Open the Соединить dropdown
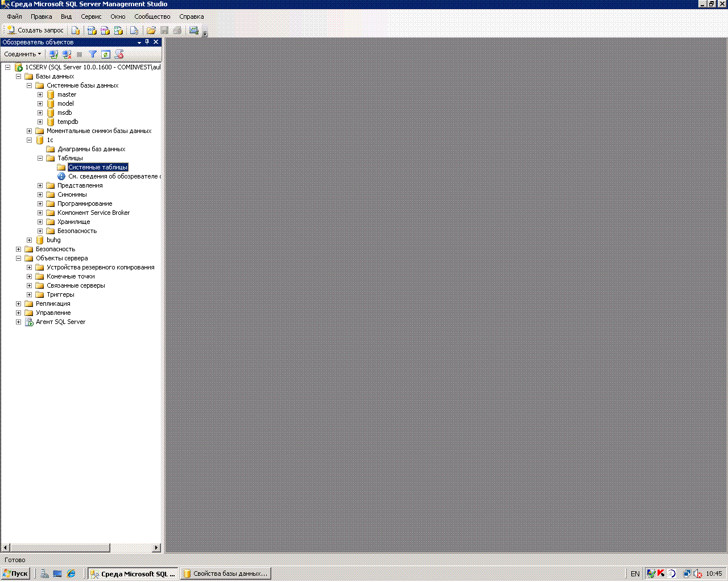Viewport: 728px width, 582px height. point(23,54)
